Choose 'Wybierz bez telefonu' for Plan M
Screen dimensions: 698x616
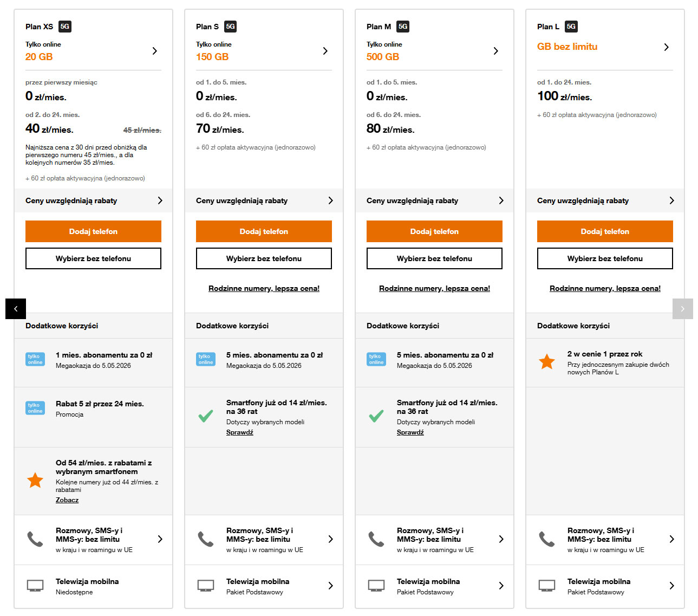434,258
